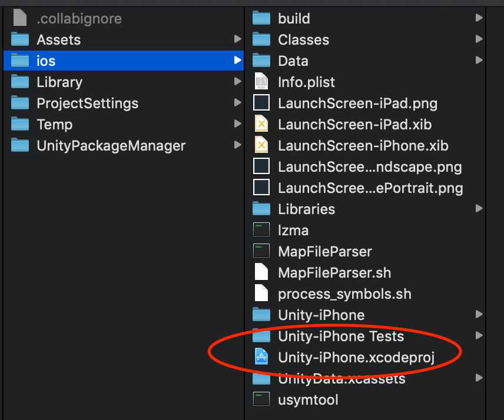Select the Unity-iPhone.xcodeproj file name
This screenshot has height=420, width=504.
[x=356, y=358]
